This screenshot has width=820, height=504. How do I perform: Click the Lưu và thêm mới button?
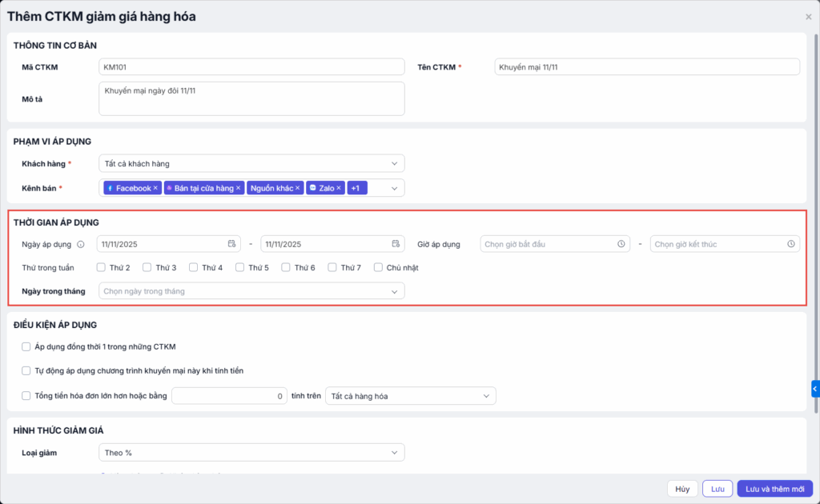click(774, 489)
